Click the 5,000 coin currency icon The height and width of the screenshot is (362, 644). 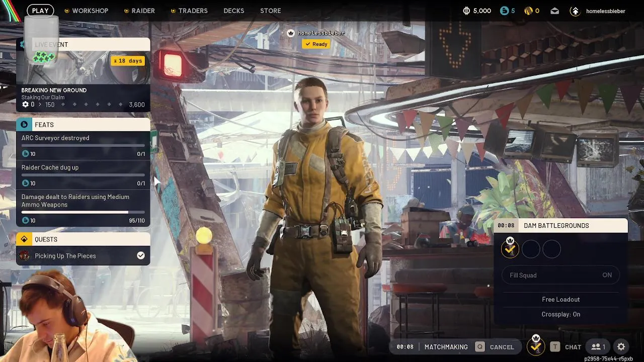(x=466, y=11)
